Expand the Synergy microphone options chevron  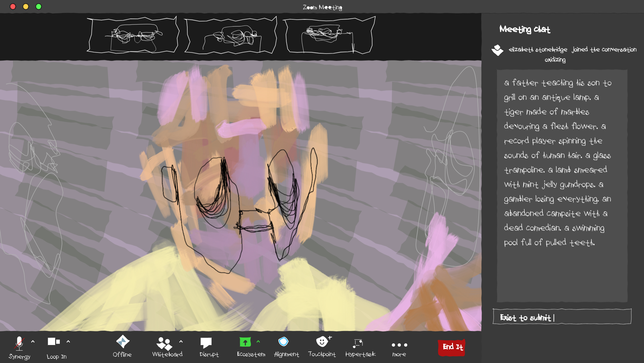[x=33, y=342]
